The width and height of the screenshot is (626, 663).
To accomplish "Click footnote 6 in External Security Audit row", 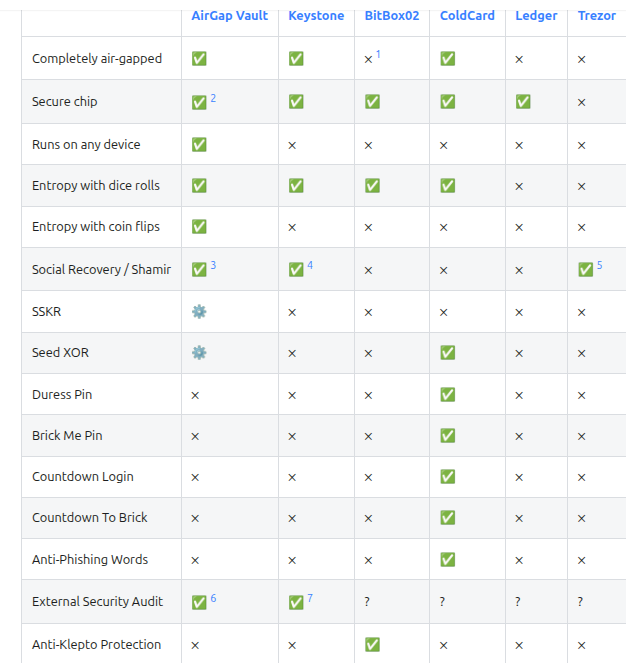I will (213, 598).
